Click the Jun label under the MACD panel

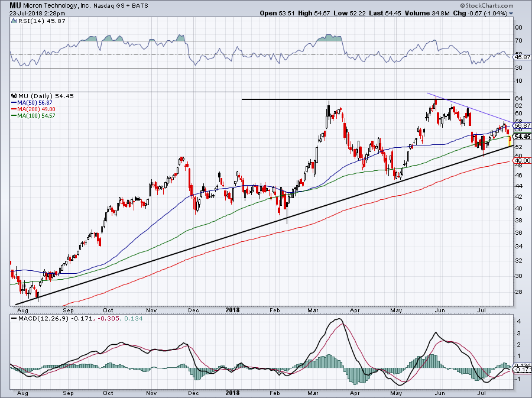point(440,393)
